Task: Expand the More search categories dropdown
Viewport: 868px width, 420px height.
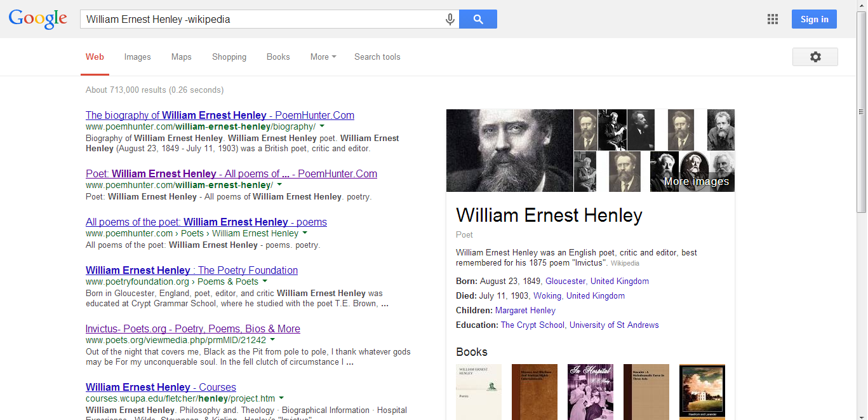Action: [323, 57]
